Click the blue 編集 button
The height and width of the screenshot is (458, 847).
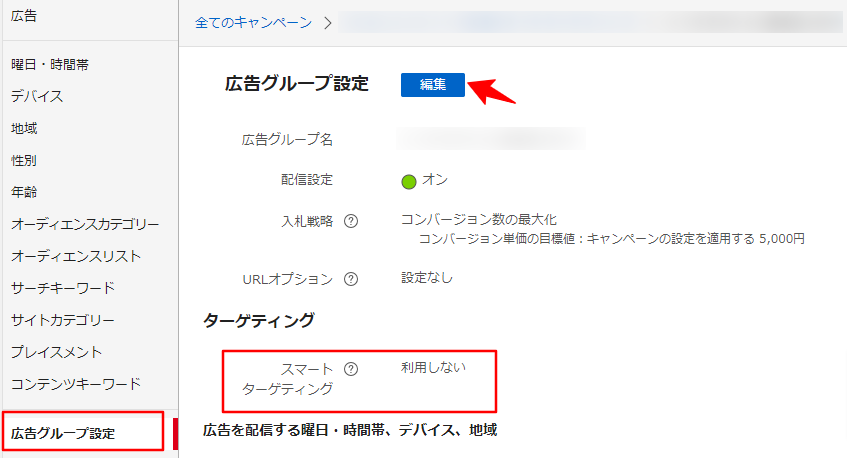tap(432, 85)
